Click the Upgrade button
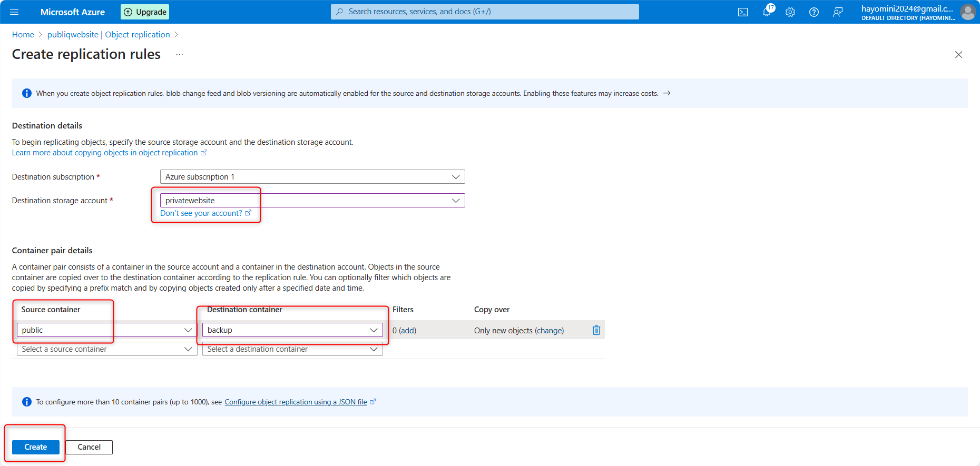Image resolution: width=980 pixels, height=466 pixels. click(145, 12)
